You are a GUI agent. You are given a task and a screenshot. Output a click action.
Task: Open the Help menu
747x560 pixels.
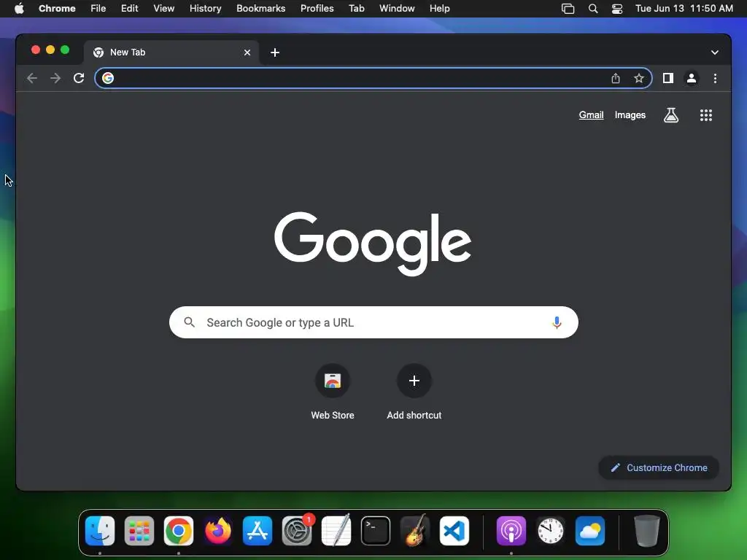tap(439, 9)
